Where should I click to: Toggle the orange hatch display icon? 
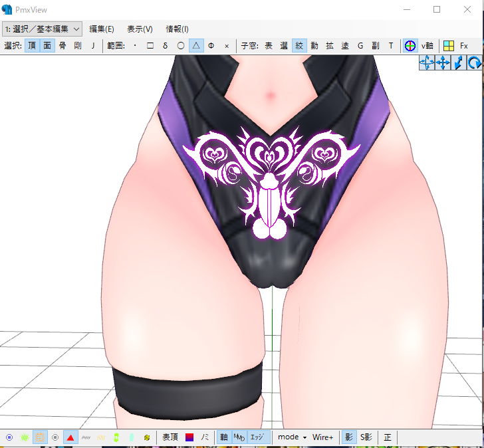pyautogui.click(x=40, y=437)
